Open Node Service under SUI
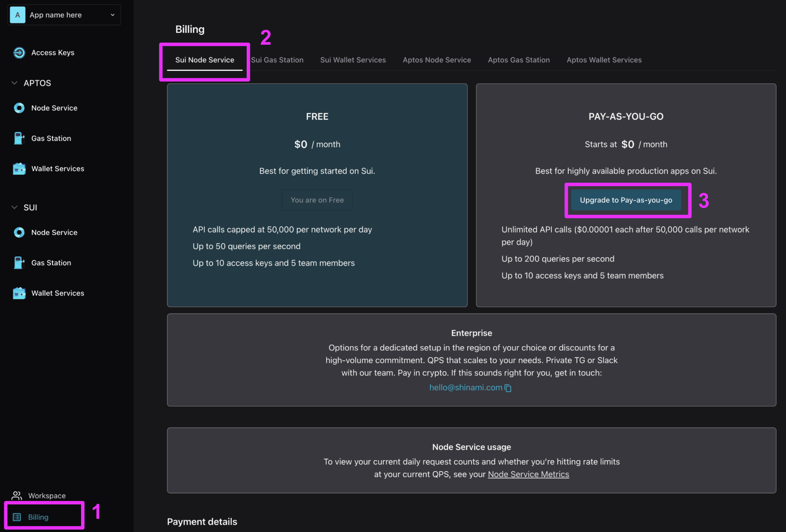This screenshot has height=532, width=786. coord(54,232)
